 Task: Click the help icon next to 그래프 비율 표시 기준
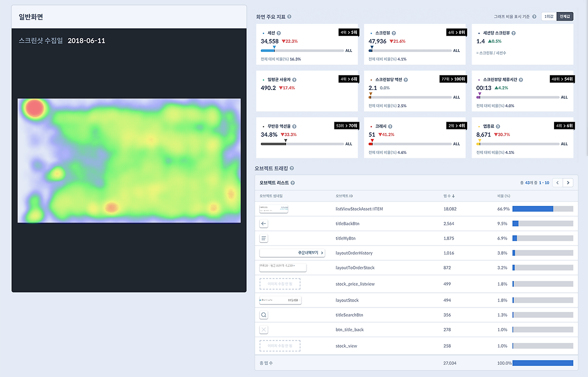click(x=534, y=17)
